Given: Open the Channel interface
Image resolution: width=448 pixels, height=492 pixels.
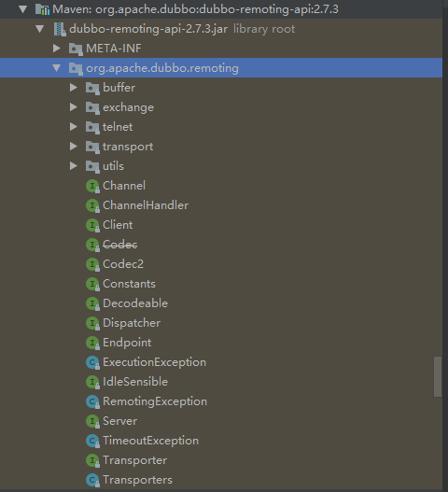Looking at the screenshot, I should coord(124,186).
